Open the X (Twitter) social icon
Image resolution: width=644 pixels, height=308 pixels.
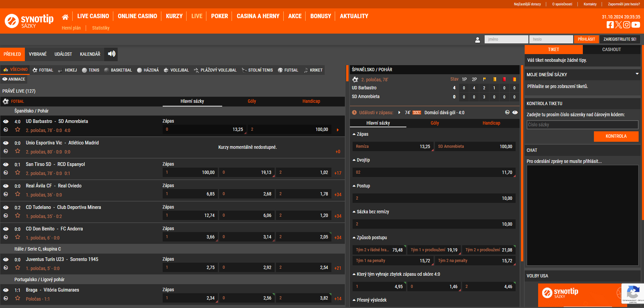618,25
